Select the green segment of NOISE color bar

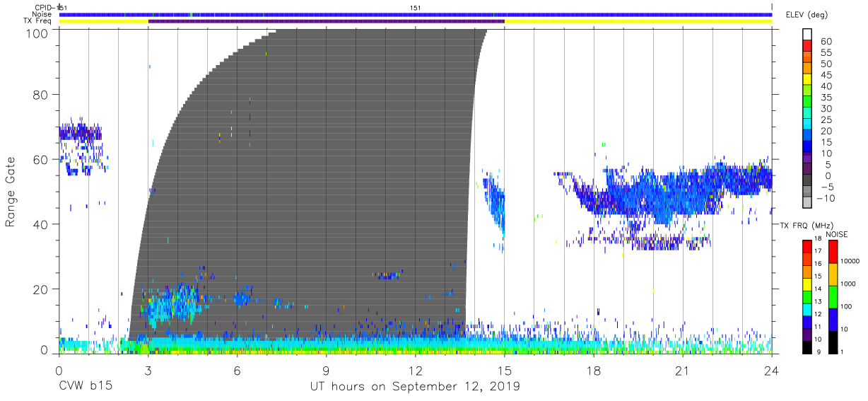[x=832, y=297]
